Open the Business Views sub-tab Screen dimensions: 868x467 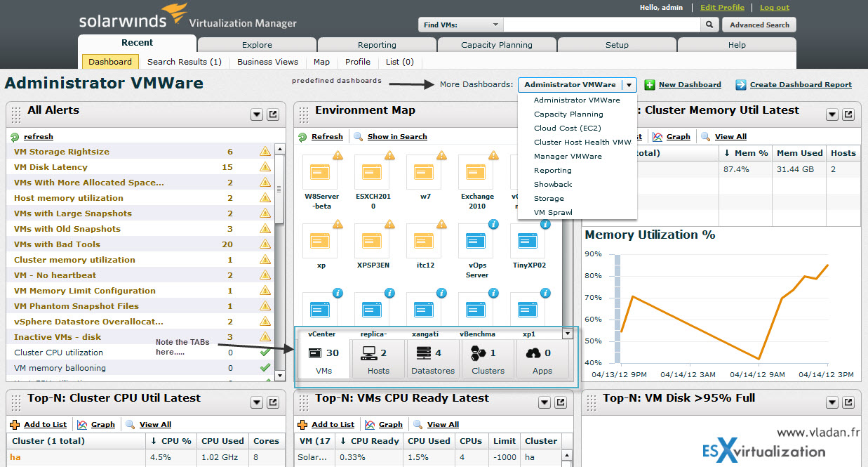pos(267,62)
